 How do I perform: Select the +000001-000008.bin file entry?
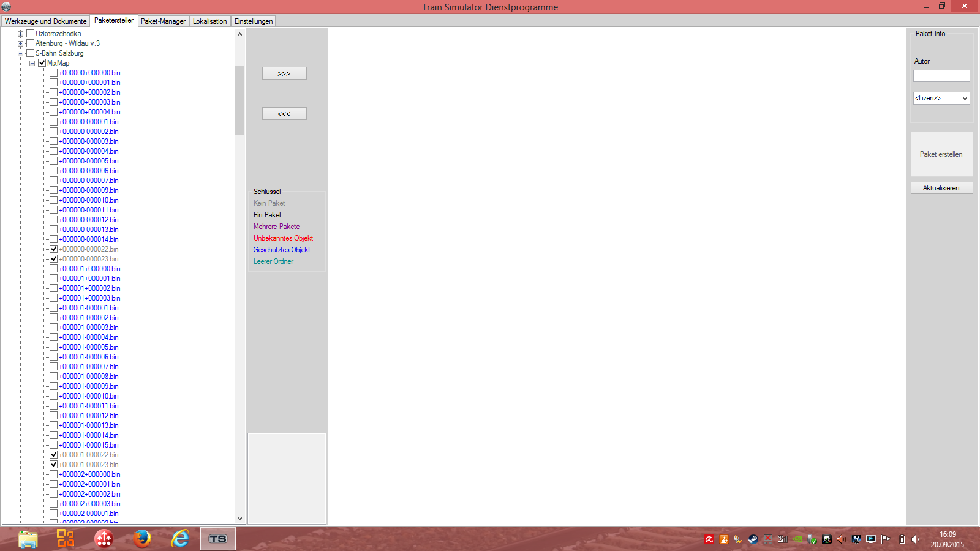[x=89, y=377]
